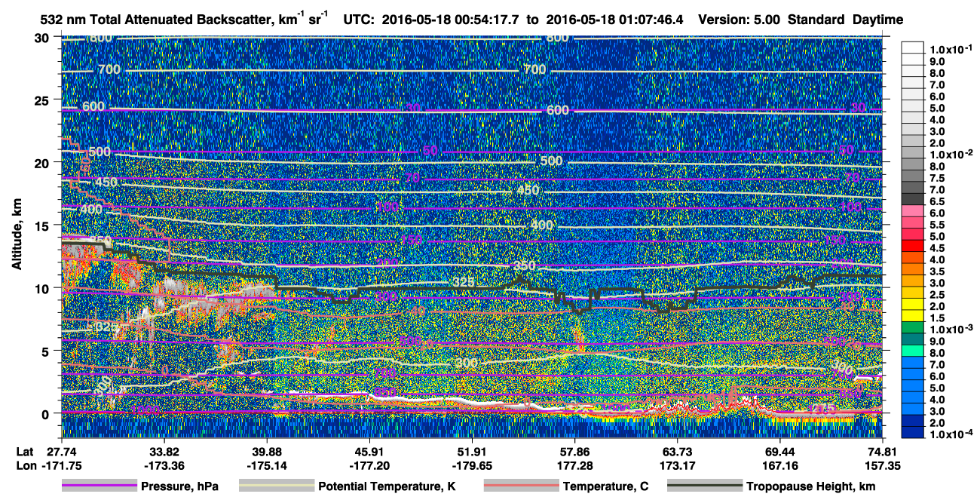Click latitude value 51.91
This screenshot has width=980, height=503.
[x=471, y=452]
